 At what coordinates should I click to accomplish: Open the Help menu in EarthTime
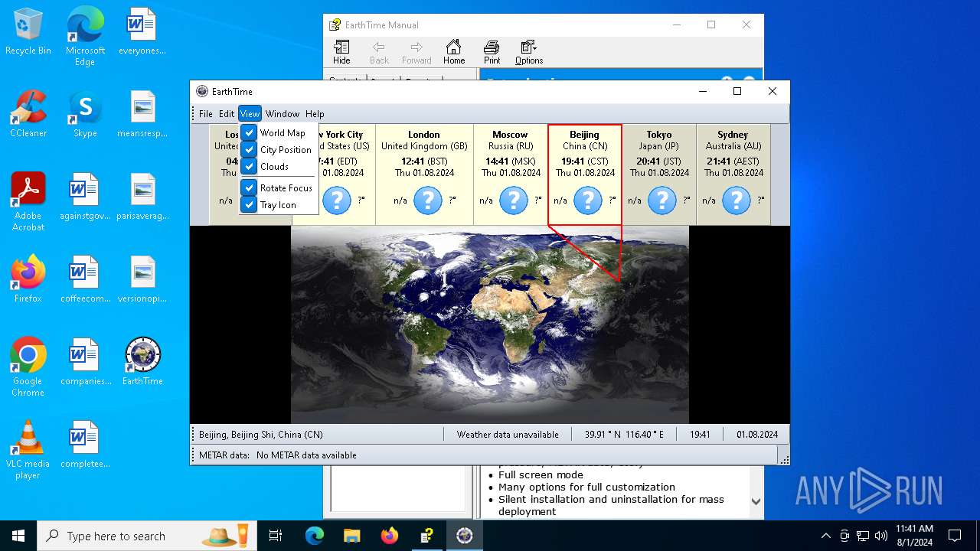(x=315, y=113)
